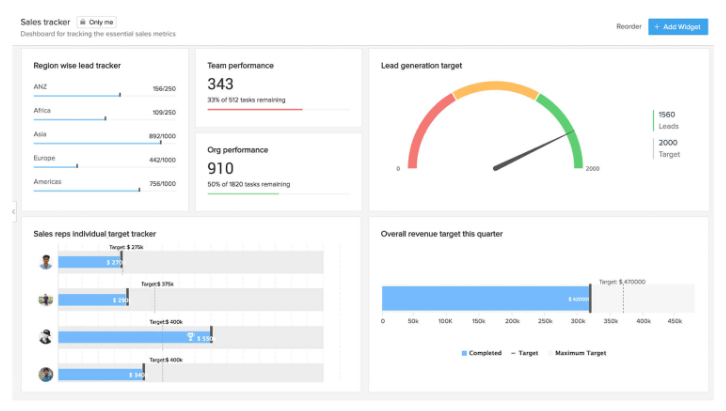Click the Africa progress bar

(105, 119)
